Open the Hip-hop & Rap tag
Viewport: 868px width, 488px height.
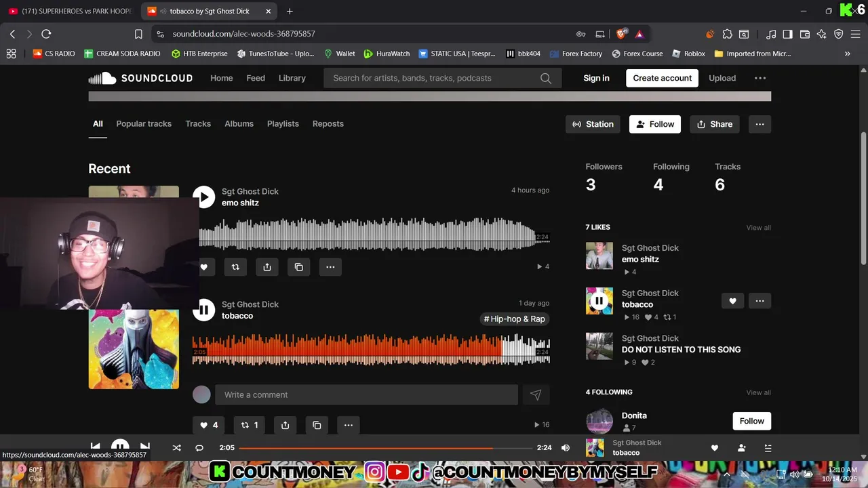[x=515, y=319]
